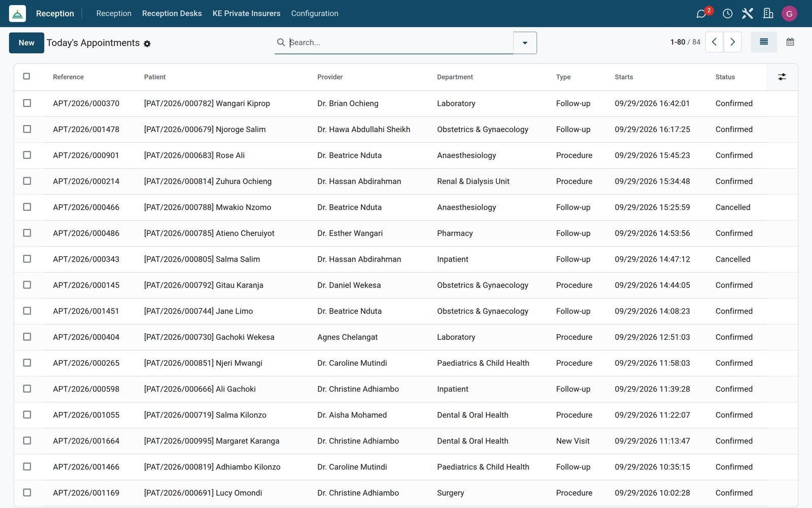The width and height of the screenshot is (812, 508).
Task: Sort by the Department column header
Action: point(455,77)
